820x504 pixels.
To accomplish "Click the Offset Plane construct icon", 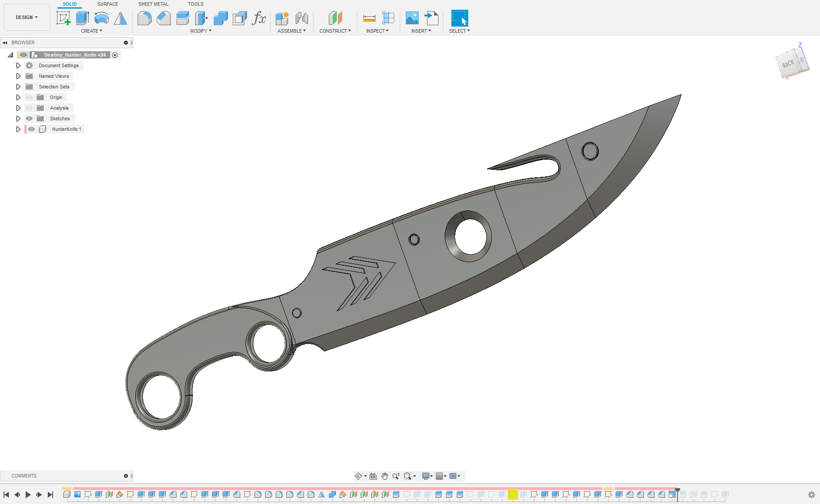I will (335, 18).
